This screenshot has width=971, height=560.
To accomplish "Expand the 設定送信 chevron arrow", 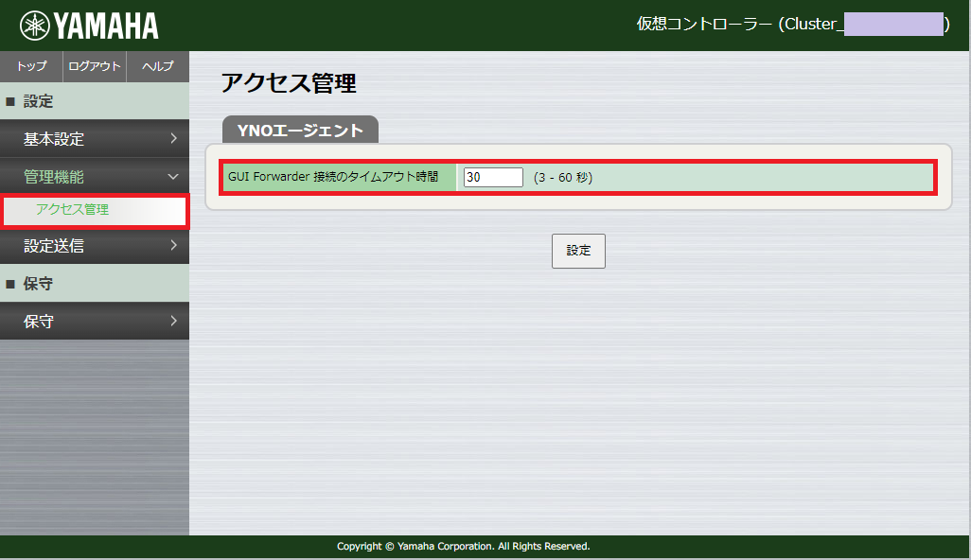I will point(174,247).
